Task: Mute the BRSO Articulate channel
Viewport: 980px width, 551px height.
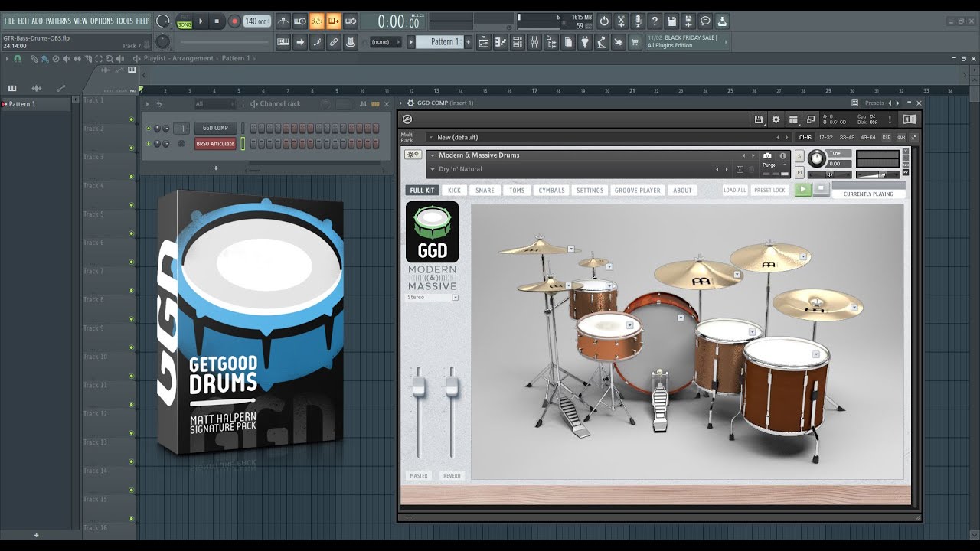Action: 149,143
